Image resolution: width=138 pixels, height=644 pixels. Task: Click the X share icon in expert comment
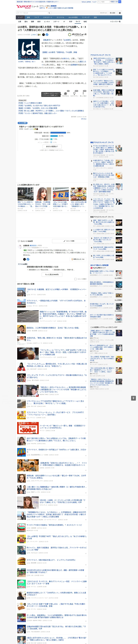25,259
